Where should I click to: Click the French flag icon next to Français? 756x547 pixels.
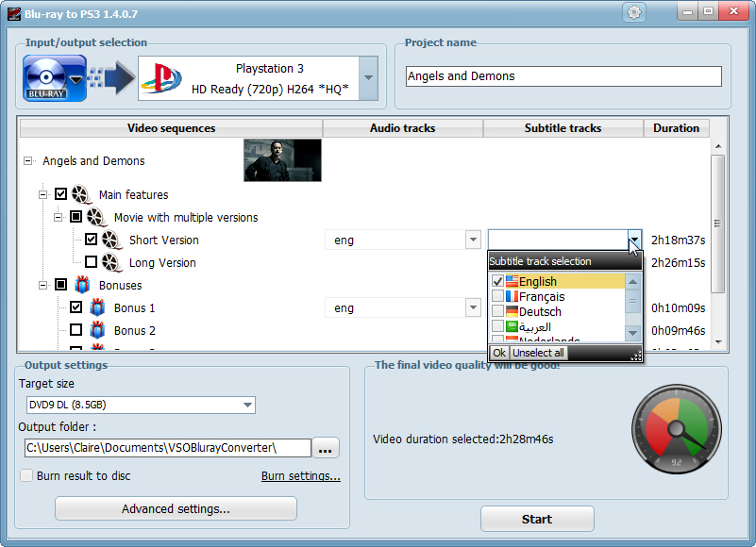(x=512, y=296)
